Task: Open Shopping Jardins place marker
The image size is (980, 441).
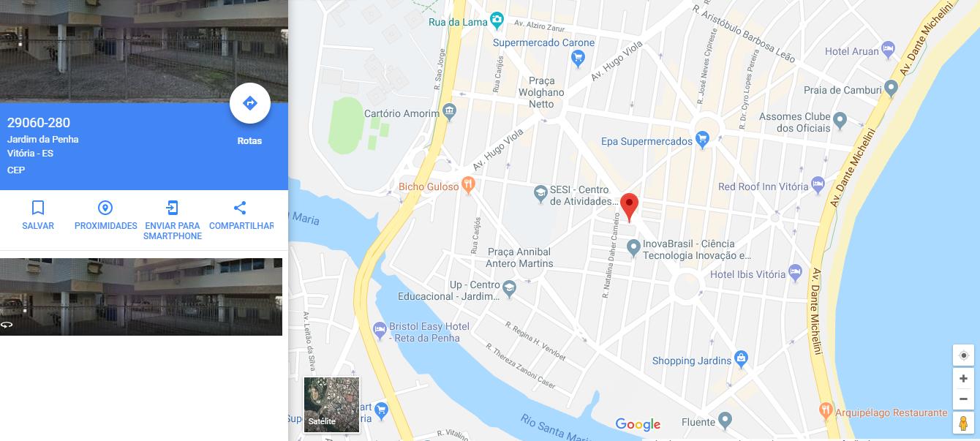Action: coord(741,360)
